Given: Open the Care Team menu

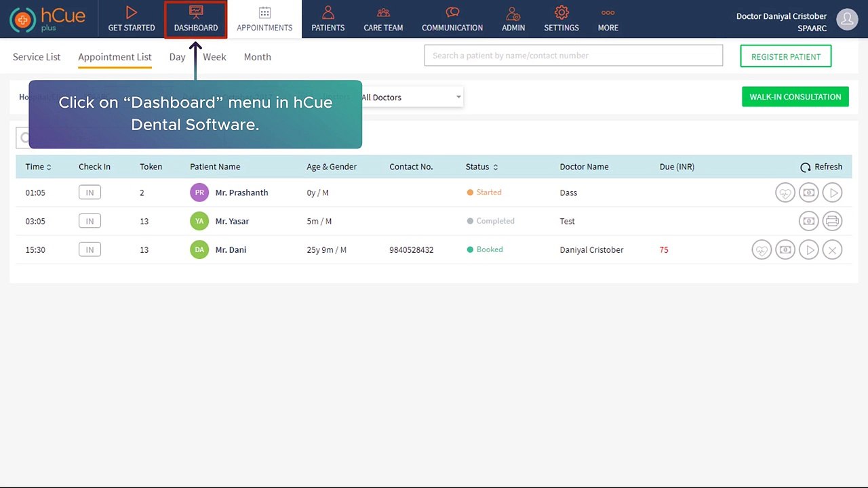Looking at the screenshot, I should (383, 19).
